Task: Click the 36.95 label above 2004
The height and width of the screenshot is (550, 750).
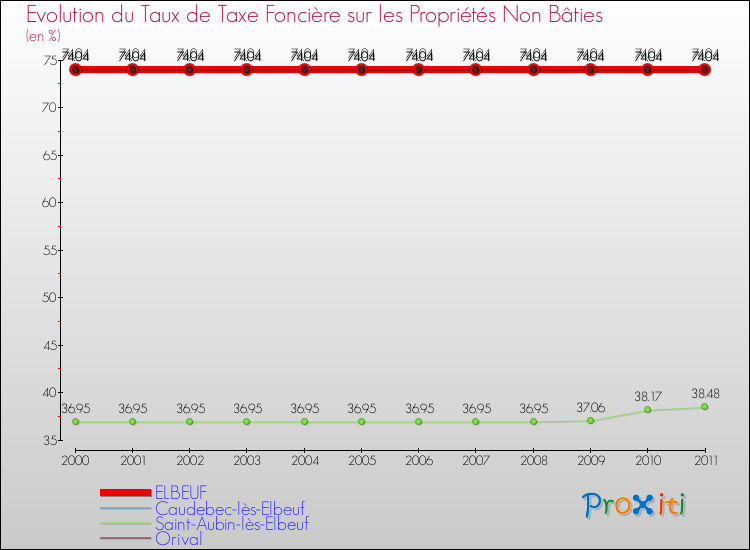Action: coord(305,409)
